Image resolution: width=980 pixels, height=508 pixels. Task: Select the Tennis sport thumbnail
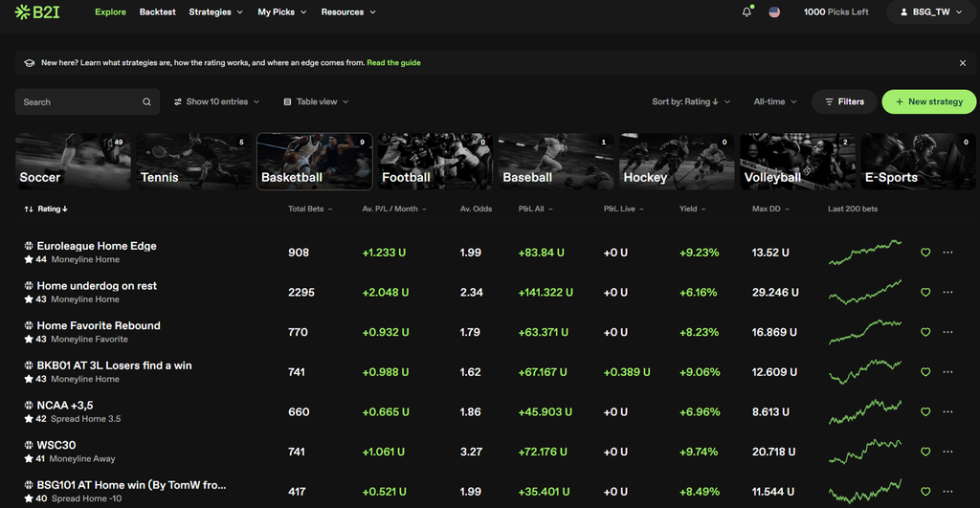[193, 162]
